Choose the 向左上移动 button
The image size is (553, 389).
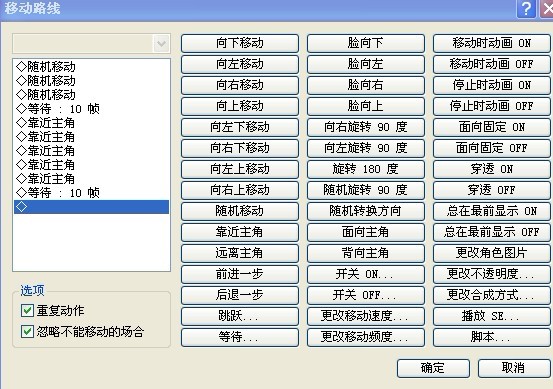coord(240,169)
